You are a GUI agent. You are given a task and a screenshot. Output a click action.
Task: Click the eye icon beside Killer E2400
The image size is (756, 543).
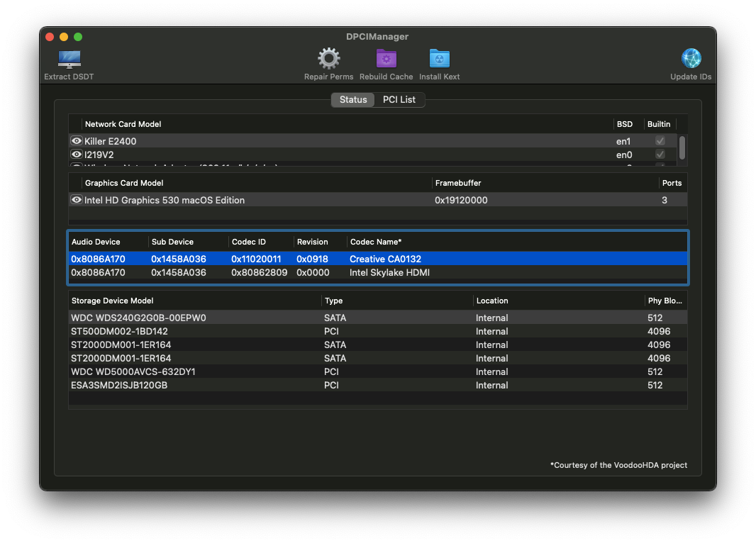(77, 141)
